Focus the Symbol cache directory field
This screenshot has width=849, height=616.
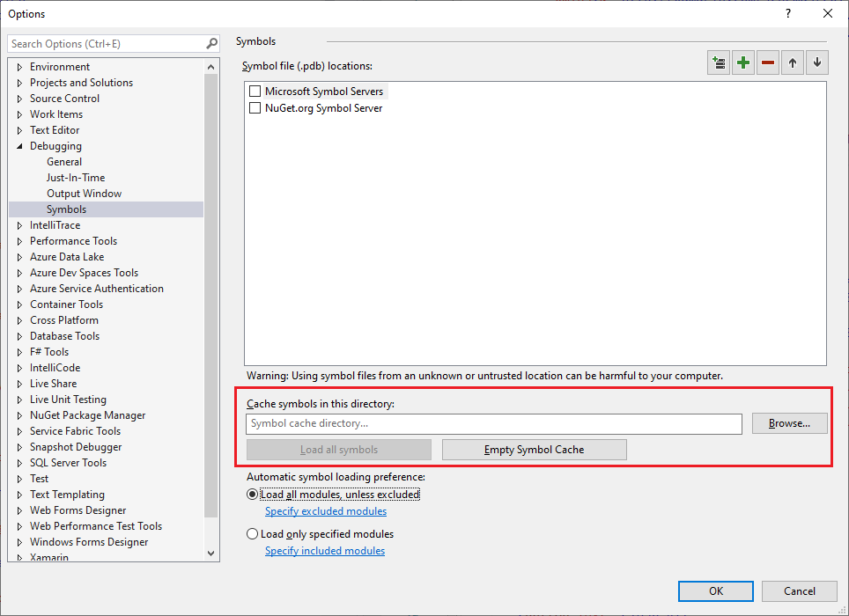pos(494,424)
